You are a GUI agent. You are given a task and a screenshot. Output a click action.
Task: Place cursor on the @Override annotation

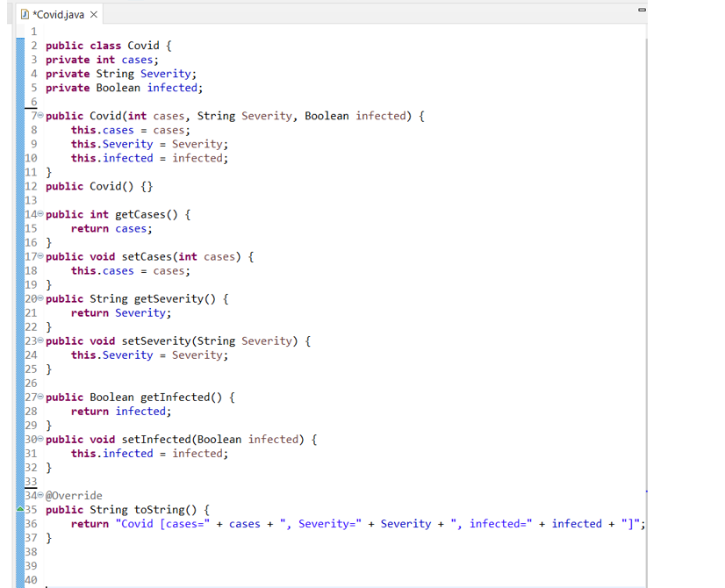tap(75, 495)
